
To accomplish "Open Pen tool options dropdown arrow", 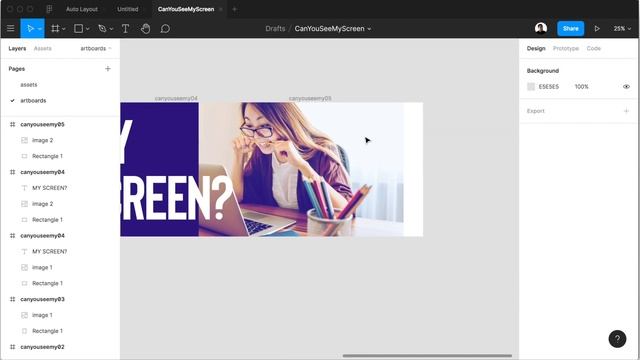I will [111, 29].
